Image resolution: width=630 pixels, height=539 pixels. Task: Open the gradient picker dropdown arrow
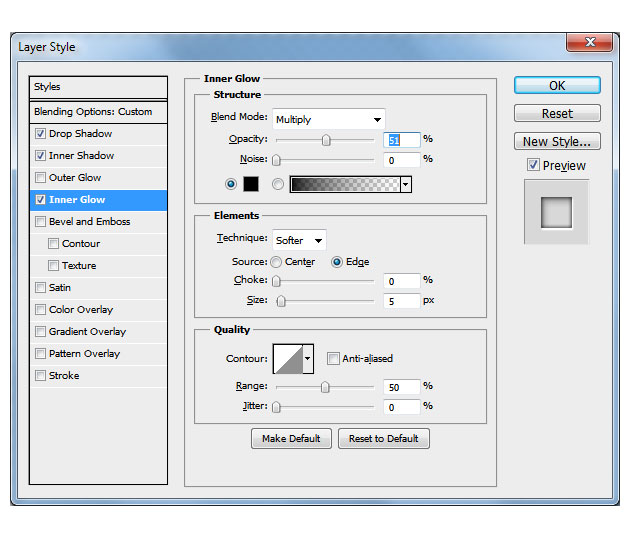pyautogui.click(x=406, y=184)
